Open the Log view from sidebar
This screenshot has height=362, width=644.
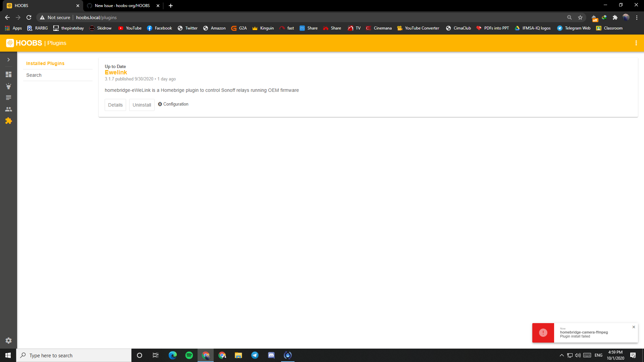pos(9,98)
